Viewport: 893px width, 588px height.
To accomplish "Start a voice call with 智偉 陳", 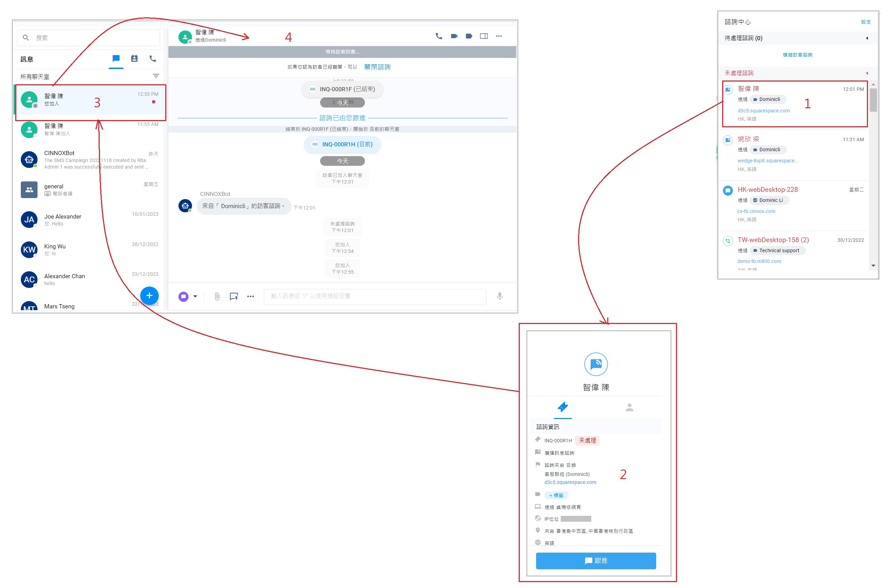I will click(439, 36).
